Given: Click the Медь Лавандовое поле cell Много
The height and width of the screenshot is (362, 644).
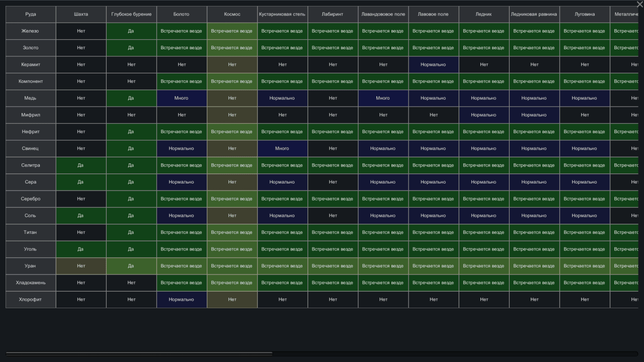Looking at the screenshot, I should tap(383, 98).
